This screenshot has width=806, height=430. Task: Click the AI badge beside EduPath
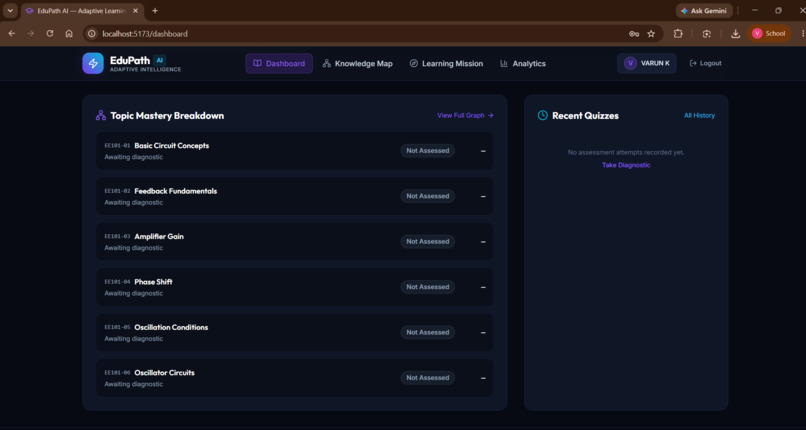[x=159, y=60]
